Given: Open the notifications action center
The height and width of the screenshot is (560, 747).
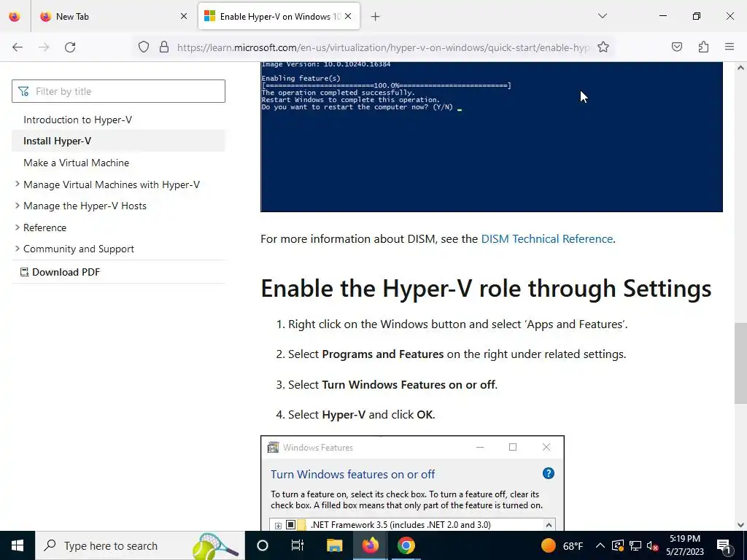Looking at the screenshot, I should (723, 545).
